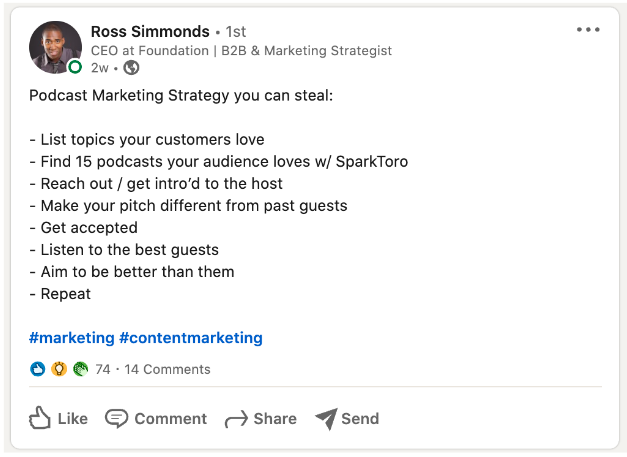View the 14 Comments on the post
This screenshot has height=457, width=627.
(x=168, y=369)
